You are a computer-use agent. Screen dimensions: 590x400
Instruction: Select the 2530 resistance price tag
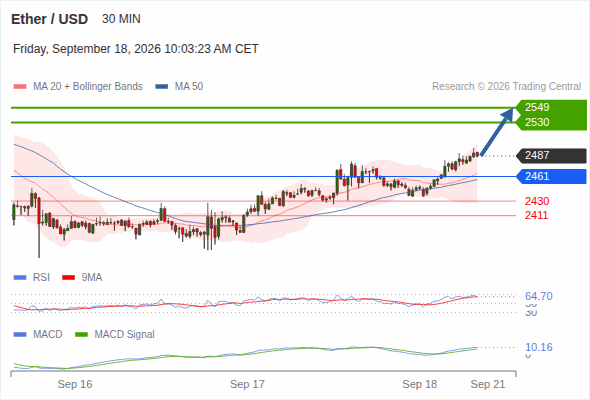(552, 122)
